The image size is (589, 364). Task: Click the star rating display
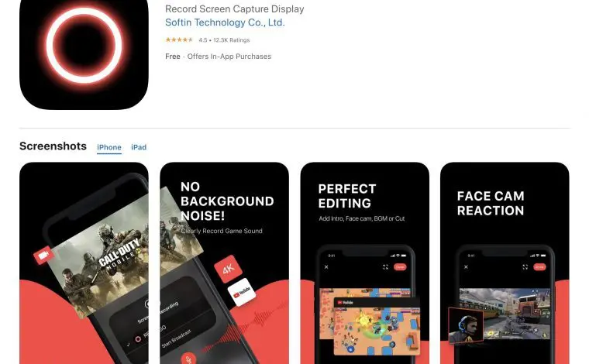pyautogui.click(x=179, y=39)
